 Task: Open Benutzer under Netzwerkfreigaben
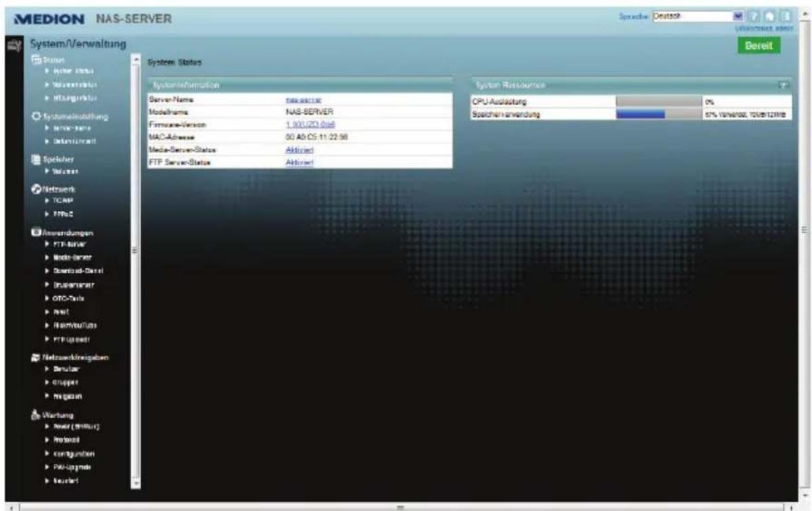point(66,369)
